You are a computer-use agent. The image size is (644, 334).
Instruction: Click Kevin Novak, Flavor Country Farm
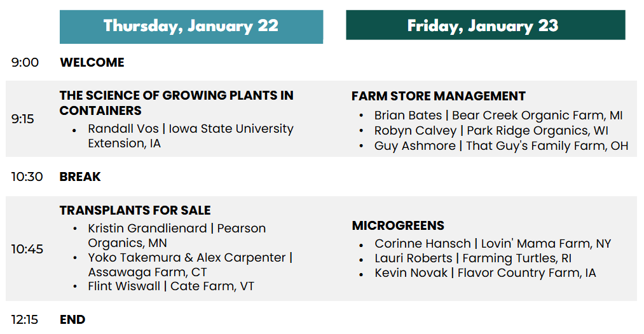485,274
